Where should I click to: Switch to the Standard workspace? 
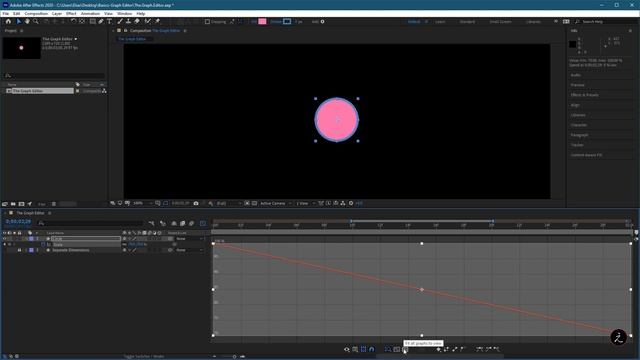click(467, 22)
